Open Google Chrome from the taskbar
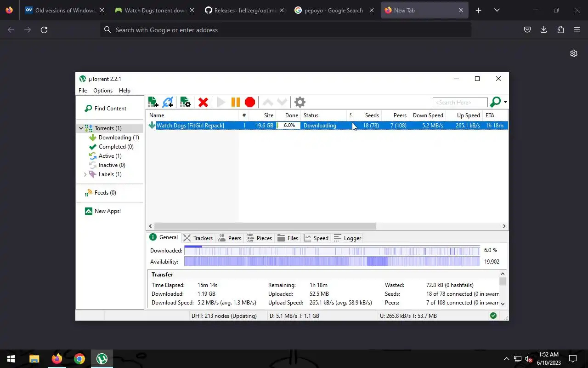Screen dimensions: 588x368 coord(79,359)
